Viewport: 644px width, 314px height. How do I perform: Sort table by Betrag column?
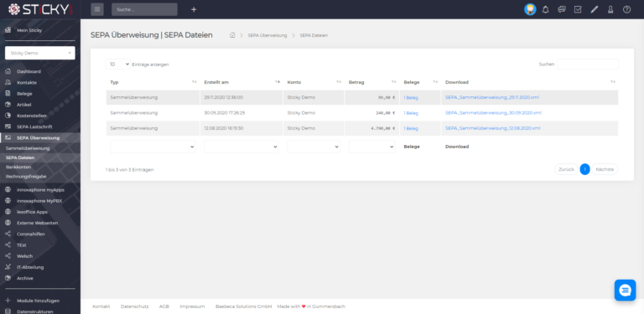pos(371,82)
